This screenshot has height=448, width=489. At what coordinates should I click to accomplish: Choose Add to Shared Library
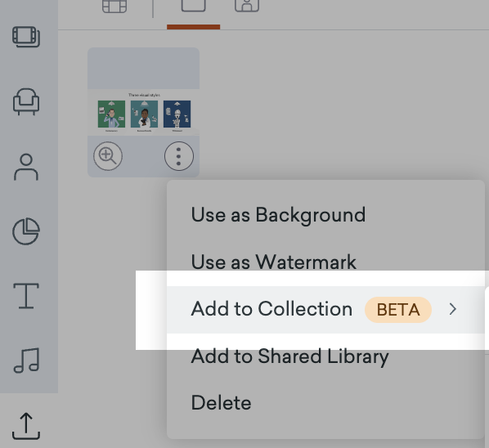(x=289, y=356)
